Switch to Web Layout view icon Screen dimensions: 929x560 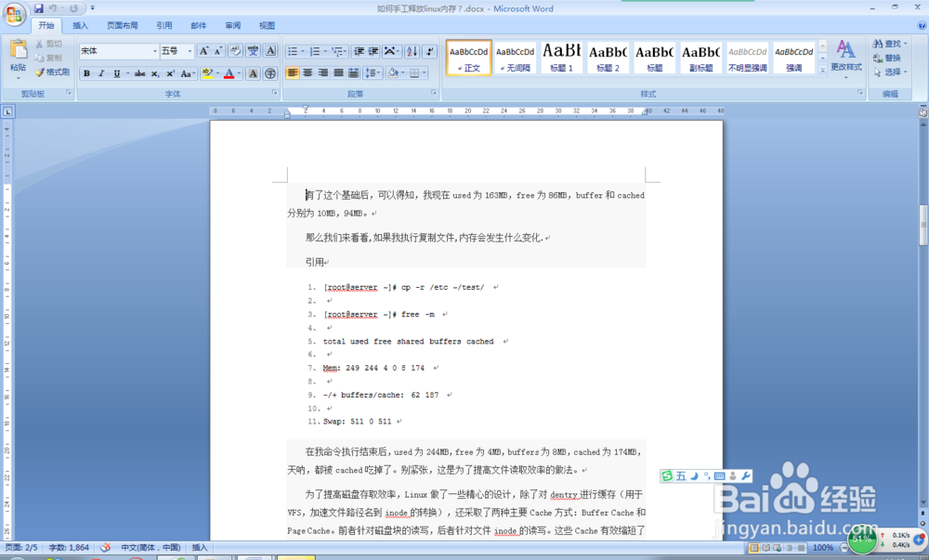click(778, 548)
